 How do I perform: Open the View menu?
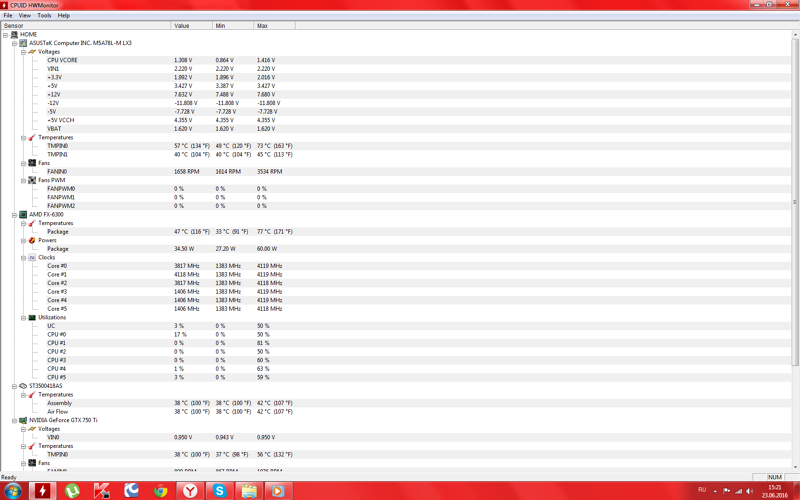24,15
